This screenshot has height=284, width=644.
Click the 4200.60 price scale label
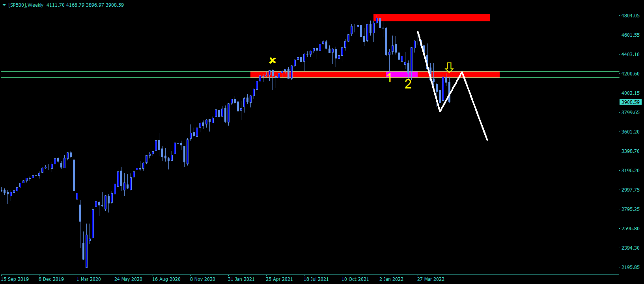[x=630, y=74]
